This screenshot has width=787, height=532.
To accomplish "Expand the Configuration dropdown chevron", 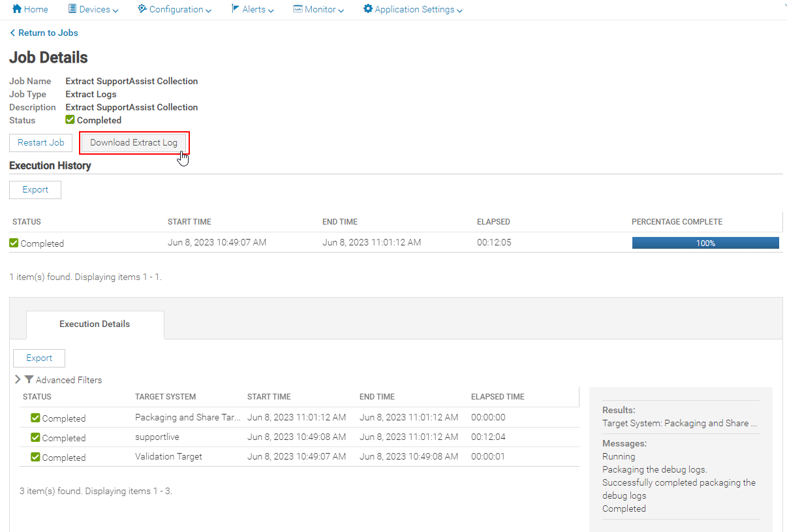I will pos(208,10).
